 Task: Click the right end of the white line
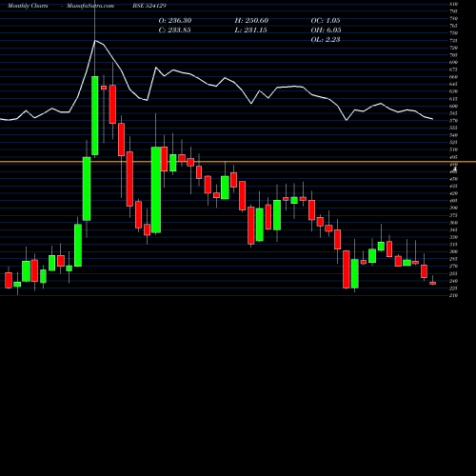[432, 119]
